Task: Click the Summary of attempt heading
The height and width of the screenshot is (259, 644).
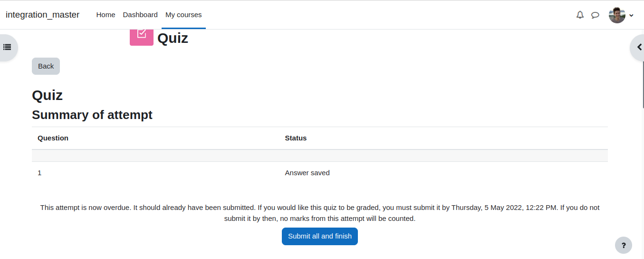Action: pos(92,115)
